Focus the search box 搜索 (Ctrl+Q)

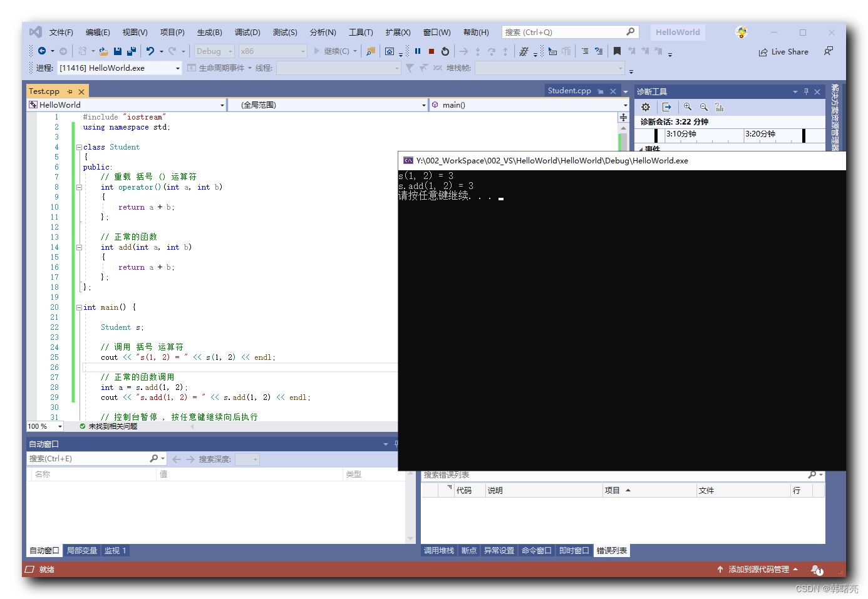(x=569, y=32)
